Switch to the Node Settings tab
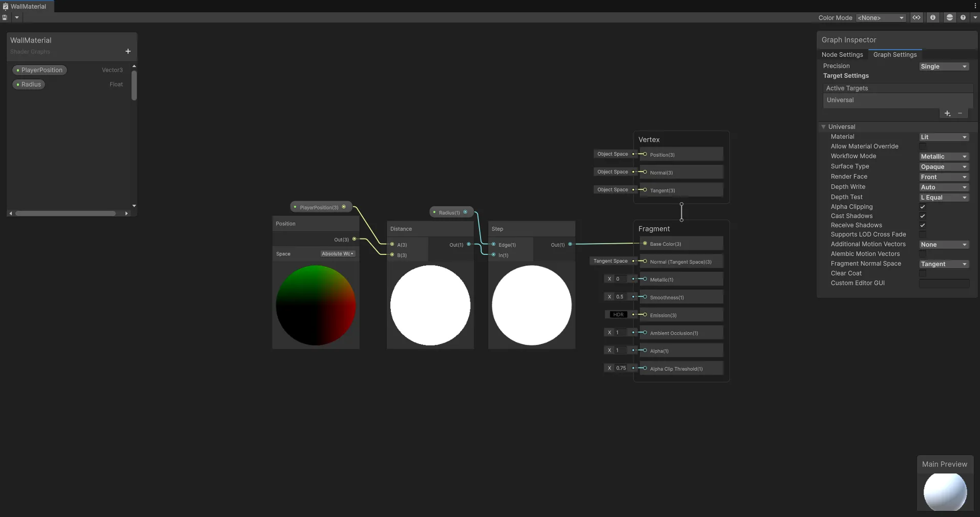This screenshot has width=980, height=517. pos(842,55)
